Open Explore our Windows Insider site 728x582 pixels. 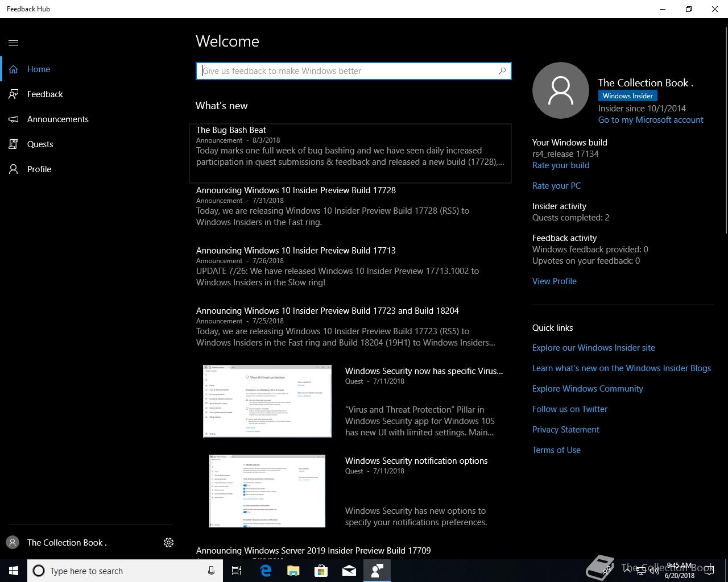pos(594,348)
